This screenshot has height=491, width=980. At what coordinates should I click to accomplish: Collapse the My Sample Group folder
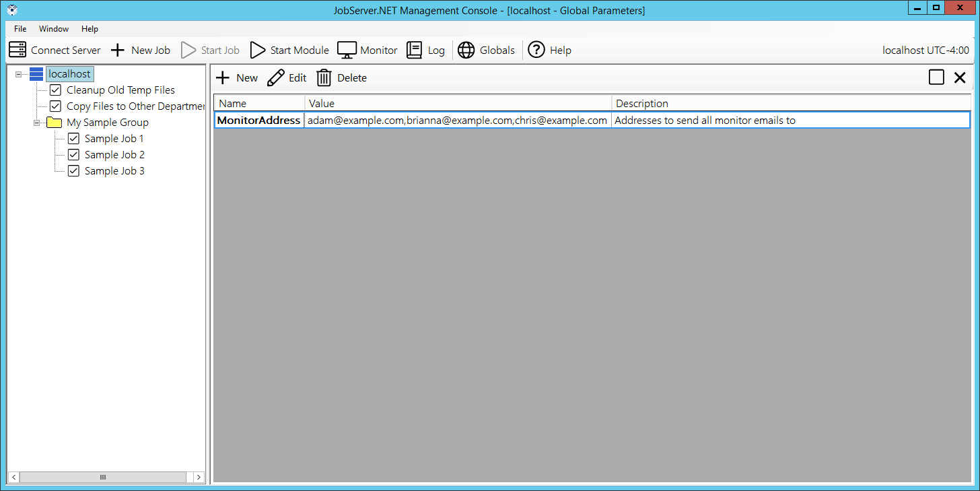tap(37, 123)
